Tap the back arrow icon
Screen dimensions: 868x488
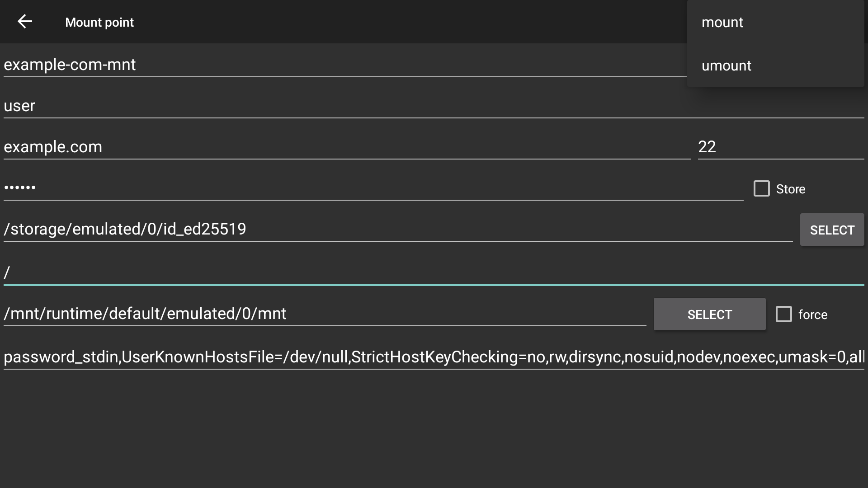[x=25, y=22]
